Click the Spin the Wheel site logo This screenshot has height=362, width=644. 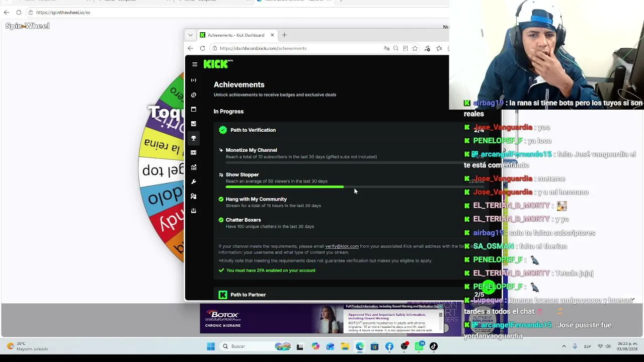click(27, 26)
